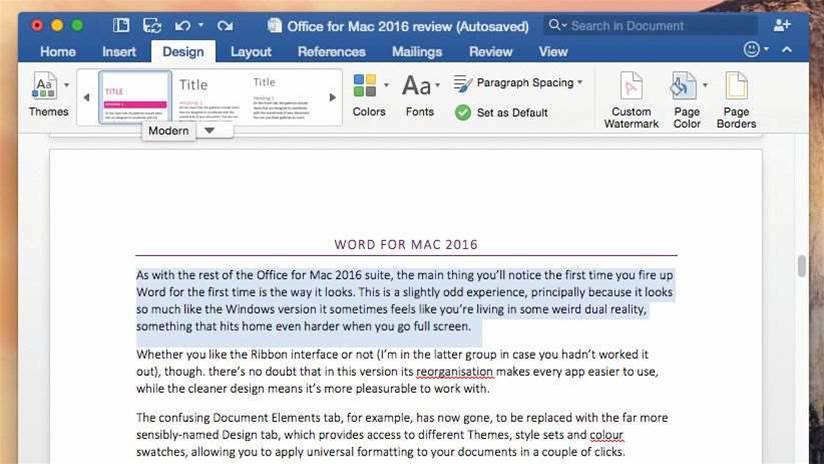Click the paragraph starting 'The confusing Document'
This screenshot has width=824, height=464.
[402, 435]
